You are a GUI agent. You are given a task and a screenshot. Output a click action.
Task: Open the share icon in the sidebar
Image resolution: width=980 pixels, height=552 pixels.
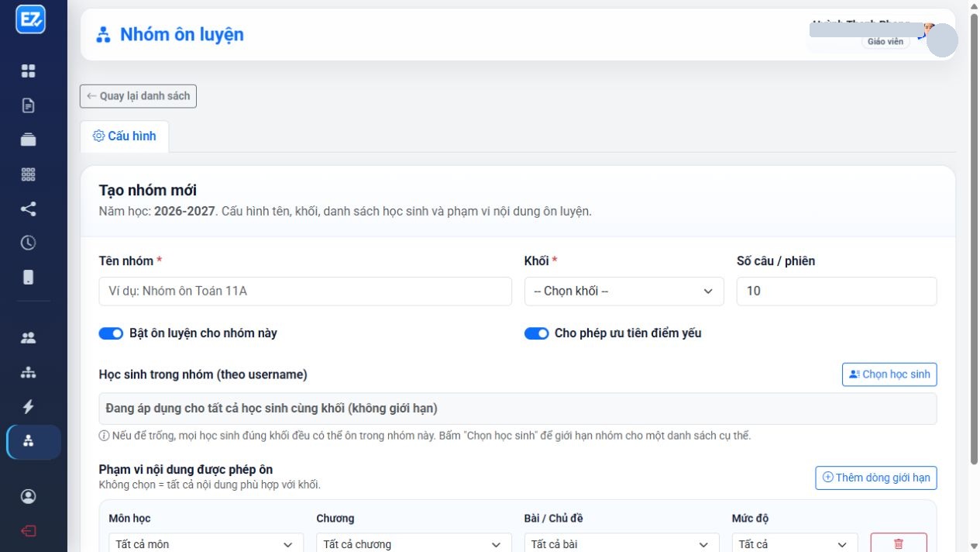pyautogui.click(x=29, y=209)
